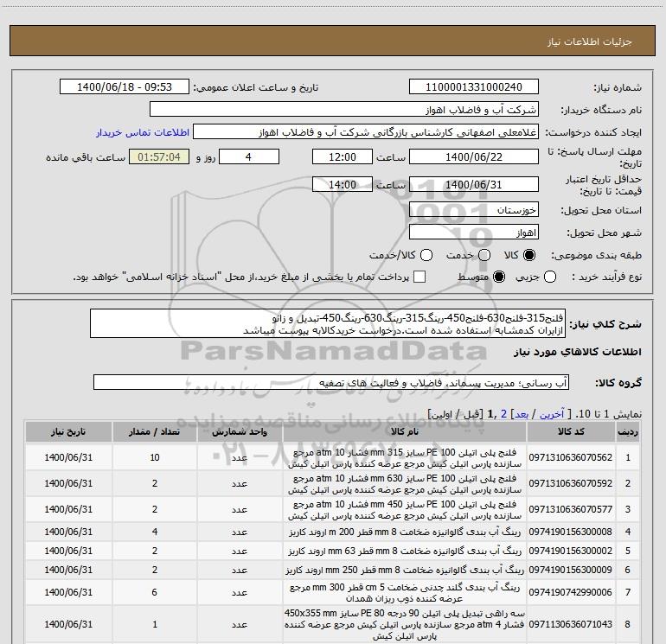Click the ردیف column header
666x644 pixels.
pos(628,431)
